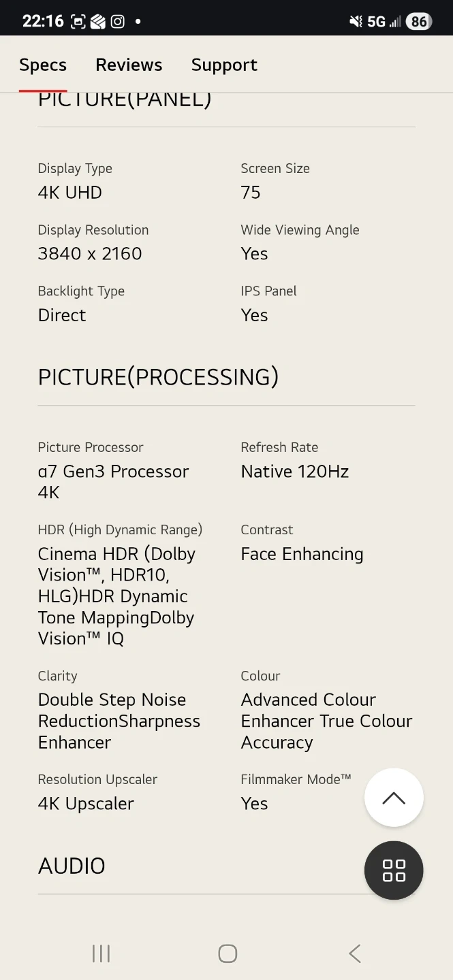Tap the Android home button
The height and width of the screenshot is (980, 453).
pos(228,953)
